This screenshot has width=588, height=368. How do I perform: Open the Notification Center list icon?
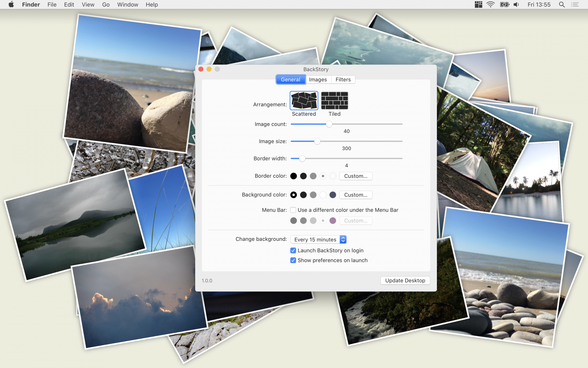click(575, 5)
